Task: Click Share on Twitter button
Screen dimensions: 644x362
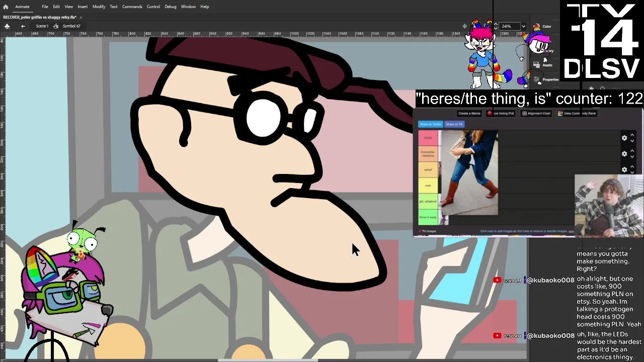Action: 431,124
